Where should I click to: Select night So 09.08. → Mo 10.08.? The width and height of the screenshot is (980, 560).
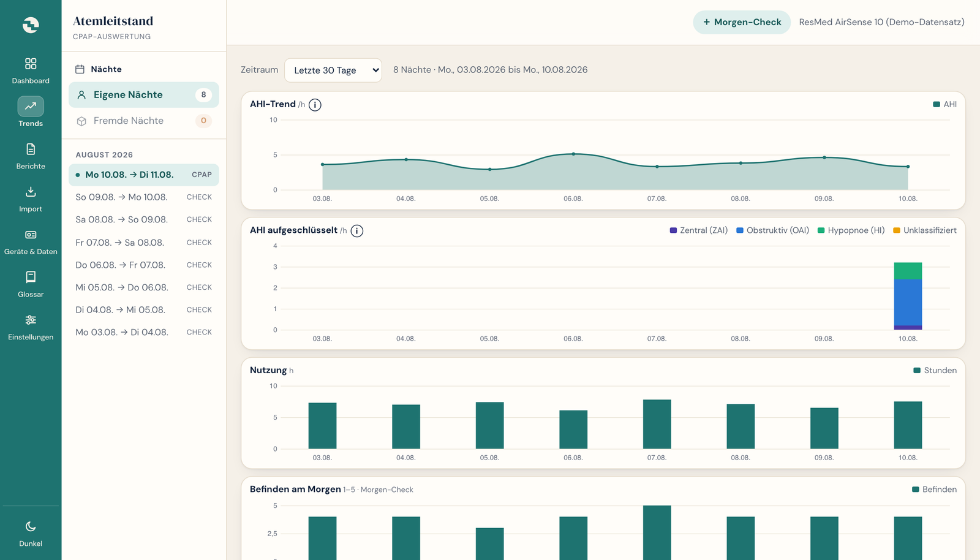144,197
